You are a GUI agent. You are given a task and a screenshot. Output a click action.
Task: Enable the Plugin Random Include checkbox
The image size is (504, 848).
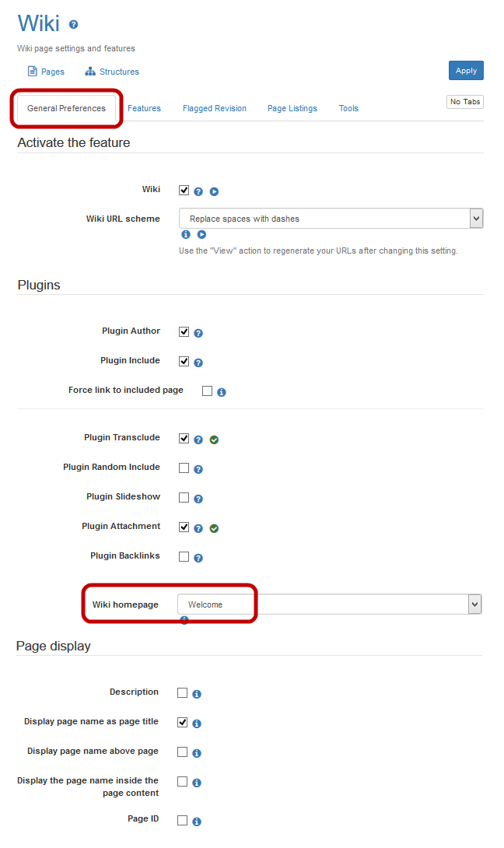184,468
